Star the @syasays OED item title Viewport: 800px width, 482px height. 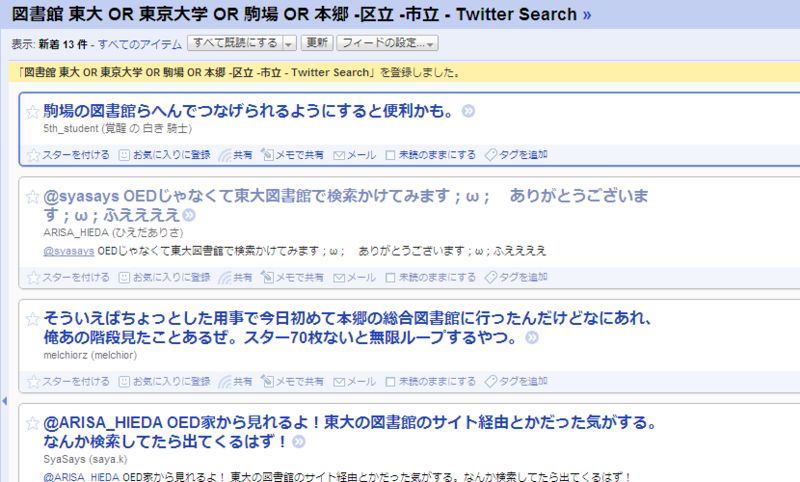point(33,196)
